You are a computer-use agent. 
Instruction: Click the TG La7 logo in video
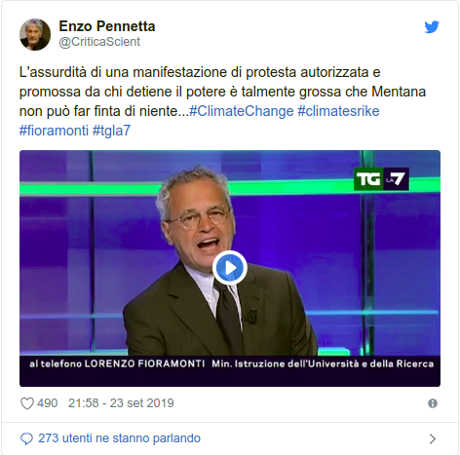click(x=381, y=179)
